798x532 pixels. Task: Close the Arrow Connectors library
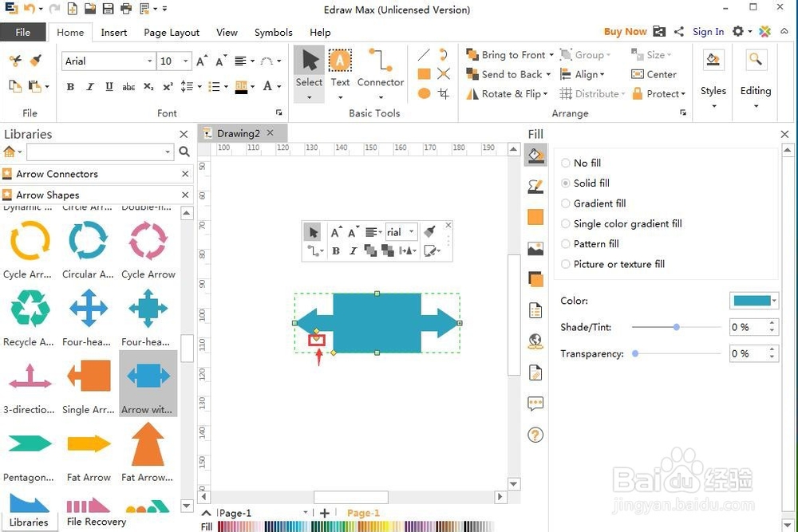(x=185, y=174)
